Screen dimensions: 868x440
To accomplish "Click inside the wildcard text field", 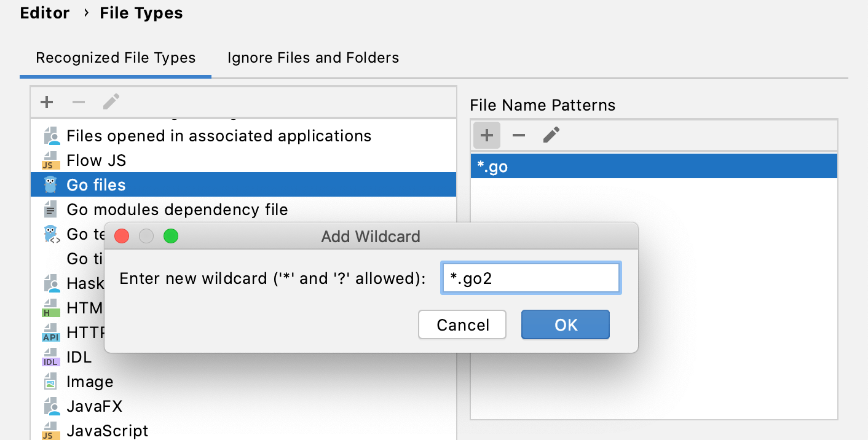I will (530, 278).
